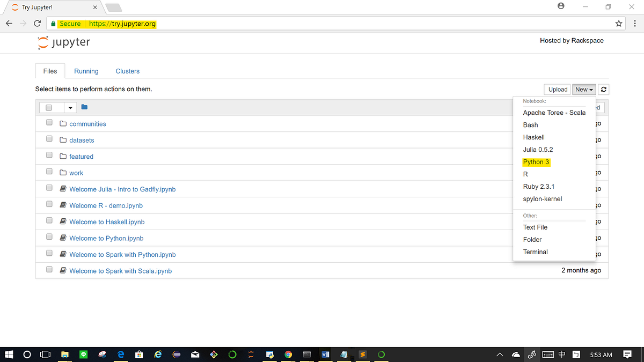Image resolution: width=644 pixels, height=362 pixels.
Task: Refresh the notebook list
Action: coord(603,89)
